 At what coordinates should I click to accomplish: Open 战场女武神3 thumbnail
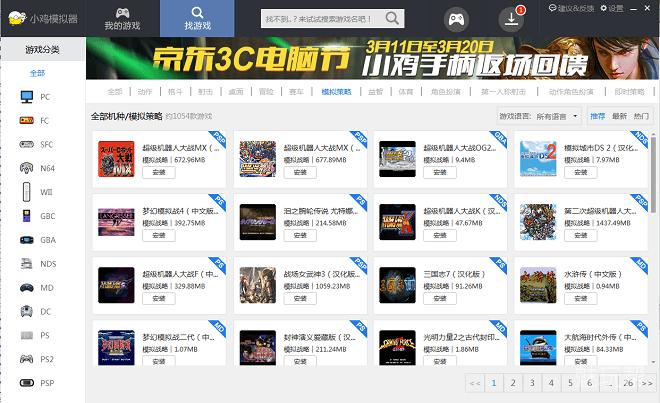coord(258,285)
